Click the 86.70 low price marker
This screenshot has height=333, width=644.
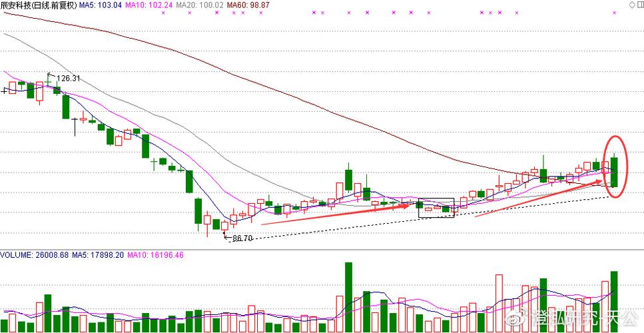241,238
